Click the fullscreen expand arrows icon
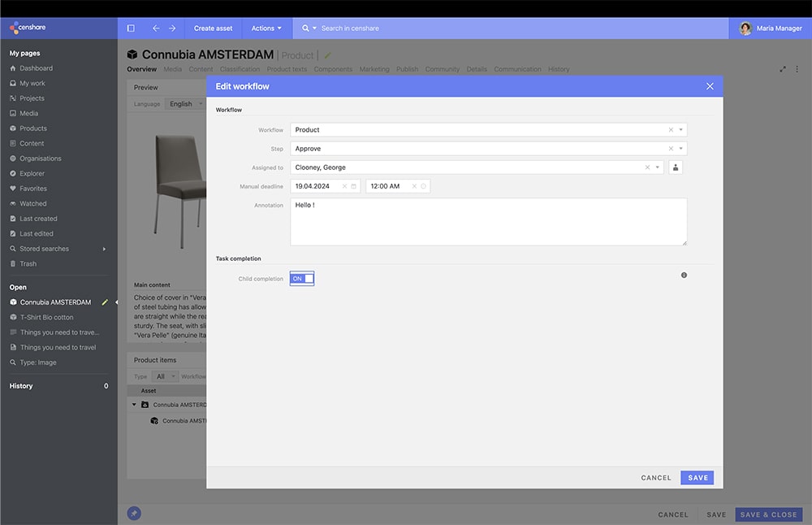This screenshot has height=525, width=812. [x=783, y=69]
